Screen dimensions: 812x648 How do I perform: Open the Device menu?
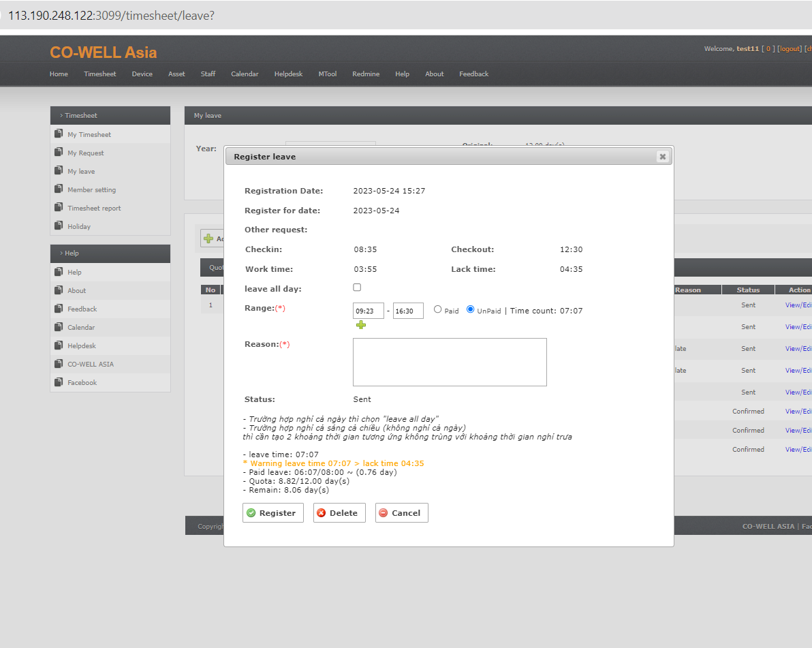142,74
